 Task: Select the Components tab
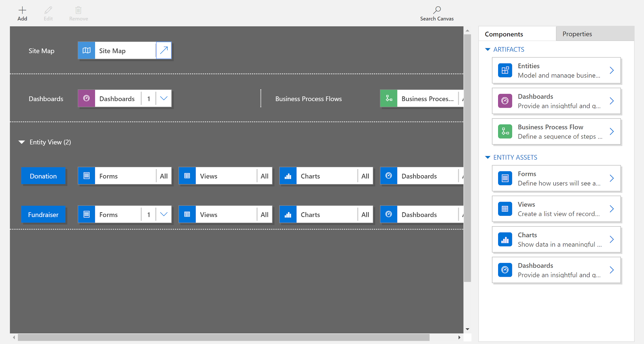coord(504,34)
